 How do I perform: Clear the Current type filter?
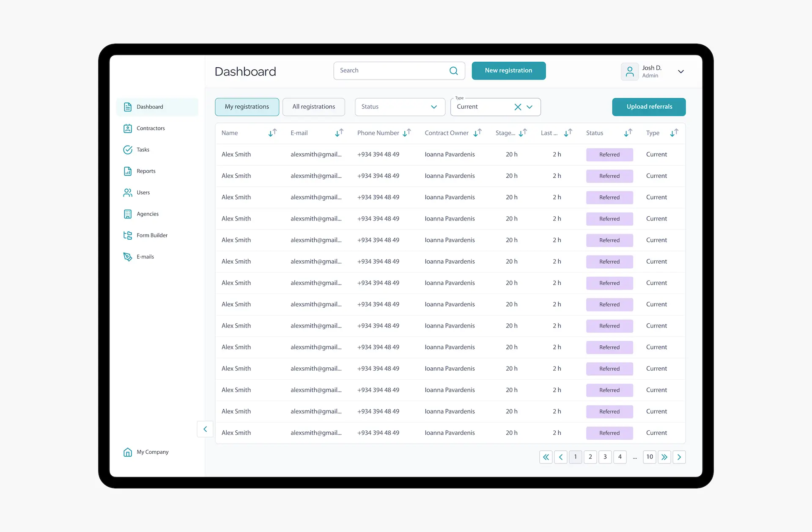point(518,107)
